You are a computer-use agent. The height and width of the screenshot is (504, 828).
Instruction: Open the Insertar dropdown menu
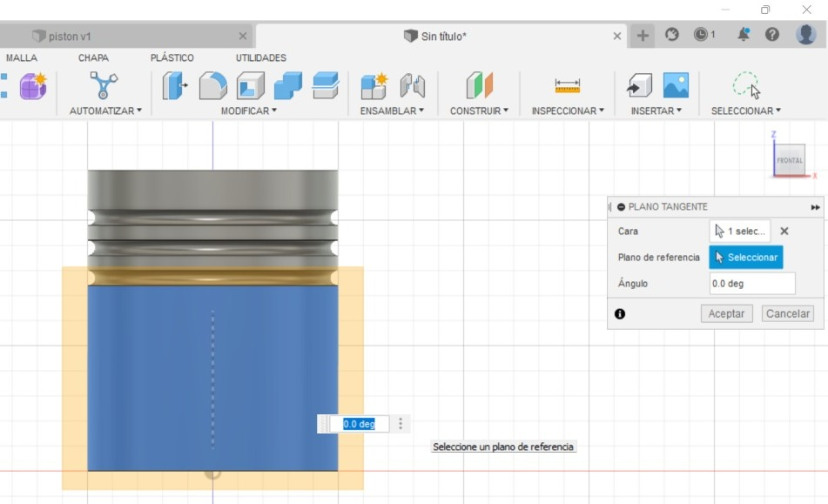(x=656, y=111)
